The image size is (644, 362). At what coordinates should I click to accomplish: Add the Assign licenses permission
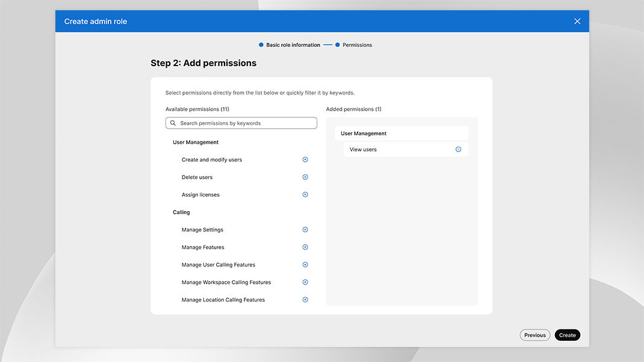[x=305, y=195]
